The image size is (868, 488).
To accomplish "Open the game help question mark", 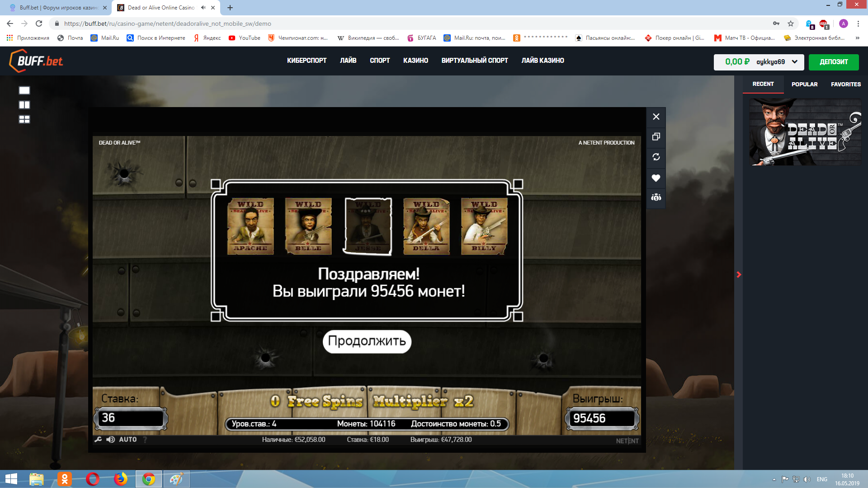I will point(145,439).
